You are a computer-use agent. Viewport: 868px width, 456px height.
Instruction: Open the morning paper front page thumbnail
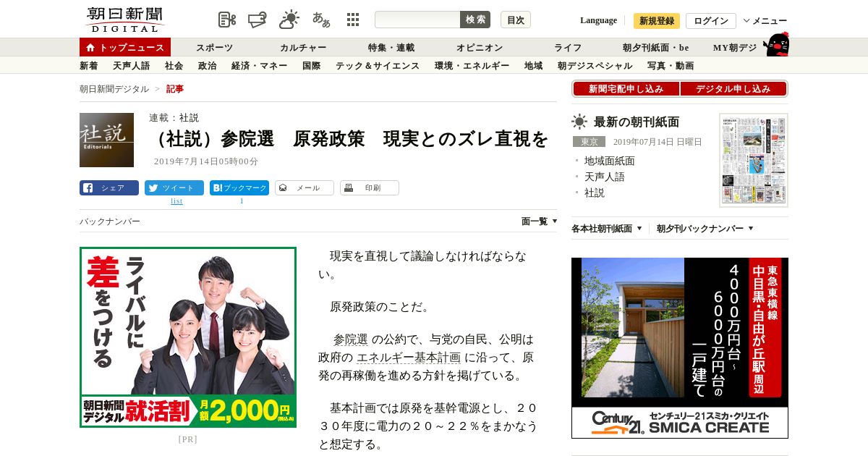click(754, 160)
